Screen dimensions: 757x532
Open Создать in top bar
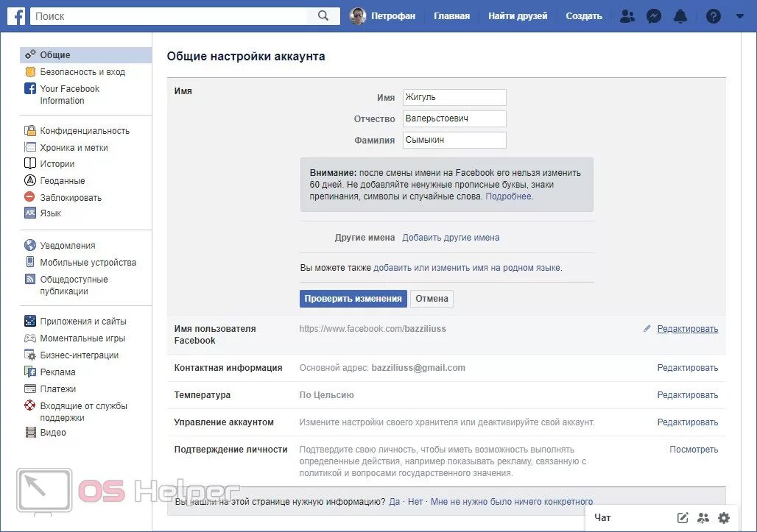584,16
